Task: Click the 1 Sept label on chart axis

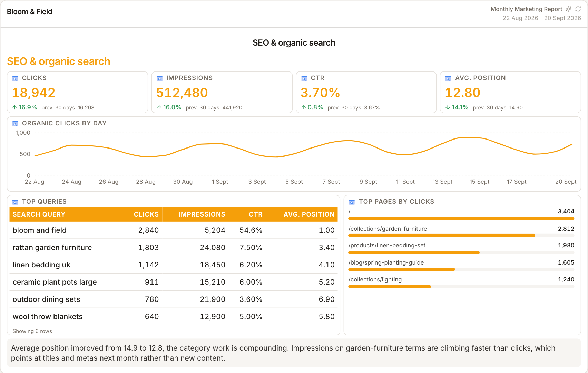Action: tap(220, 182)
